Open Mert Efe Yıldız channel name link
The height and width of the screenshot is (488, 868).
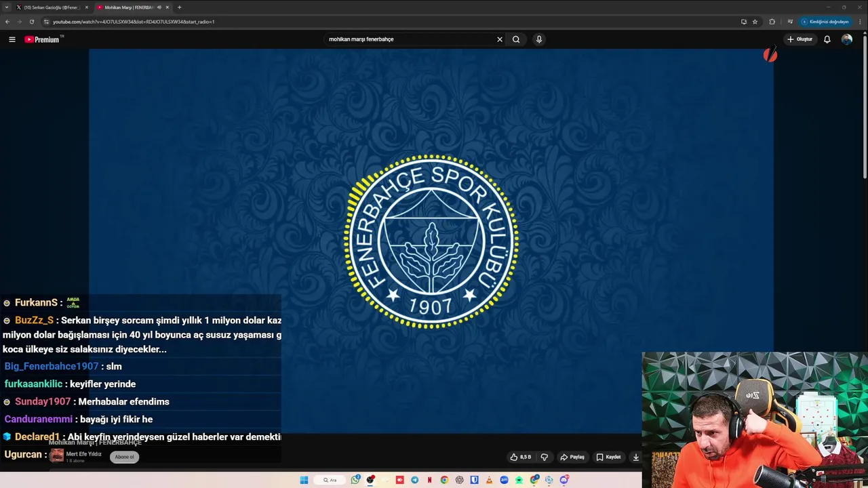click(83, 453)
